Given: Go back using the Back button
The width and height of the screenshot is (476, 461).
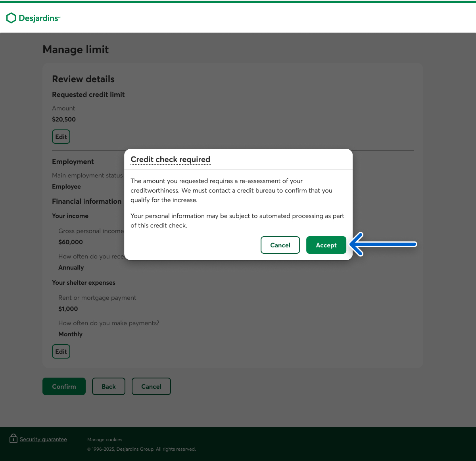Looking at the screenshot, I should point(109,386).
